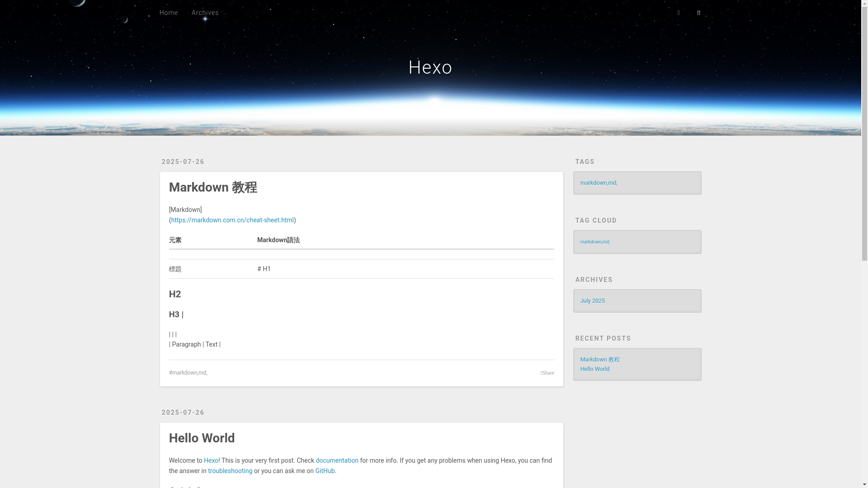Open the Home menu item
The image size is (868, 488).
click(x=169, y=13)
